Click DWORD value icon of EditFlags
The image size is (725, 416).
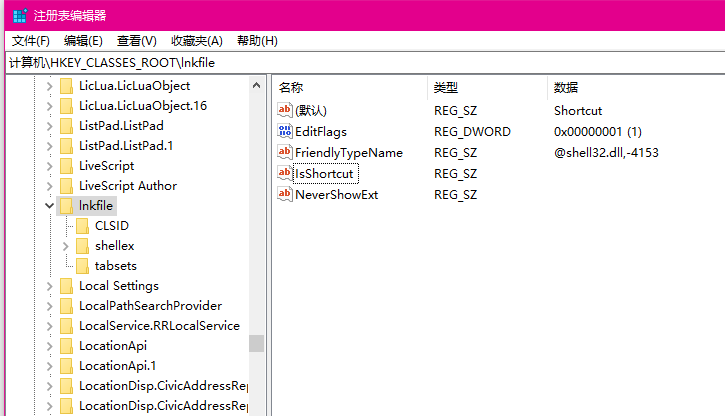(285, 131)
